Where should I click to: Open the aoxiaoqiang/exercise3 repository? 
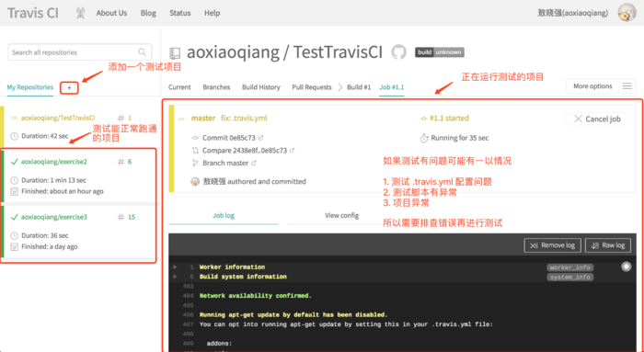pos(53,217)
